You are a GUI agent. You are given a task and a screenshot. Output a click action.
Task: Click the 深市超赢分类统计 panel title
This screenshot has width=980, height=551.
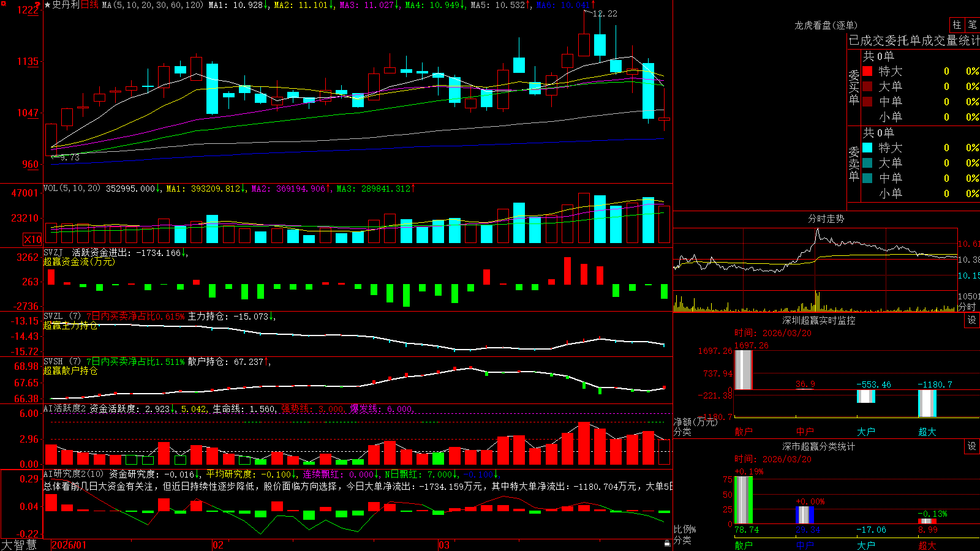pyautogui.click(x=818, y=446)
